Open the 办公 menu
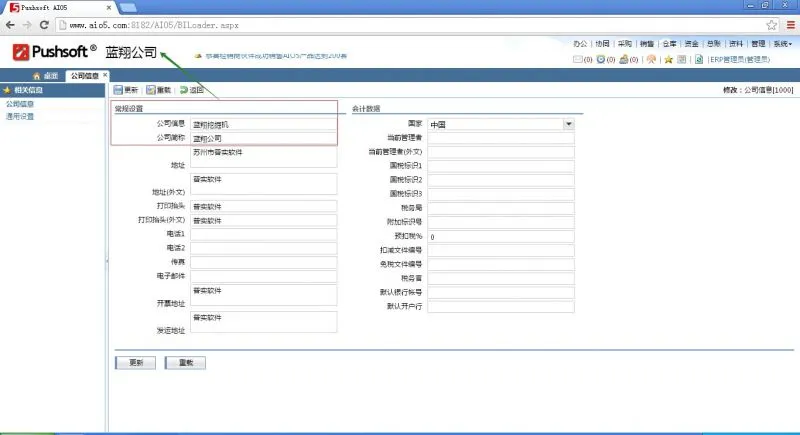This screenshot has width=800, height=435. 580,44
